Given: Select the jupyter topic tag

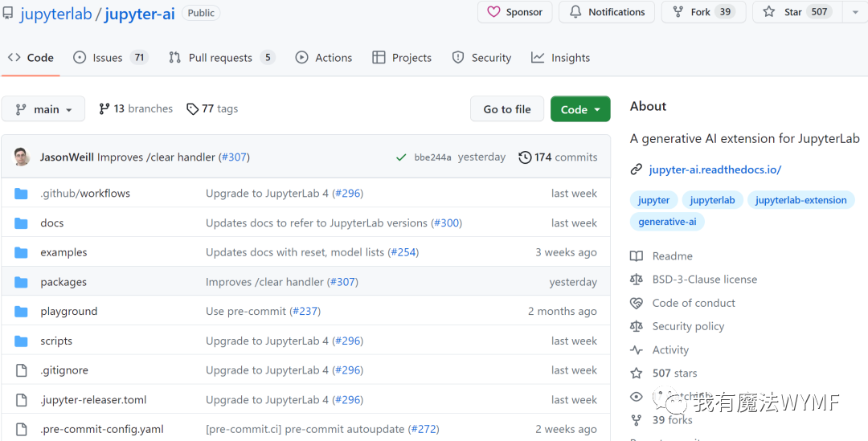Looking at the screenshot, I should (x=653, y=200).
